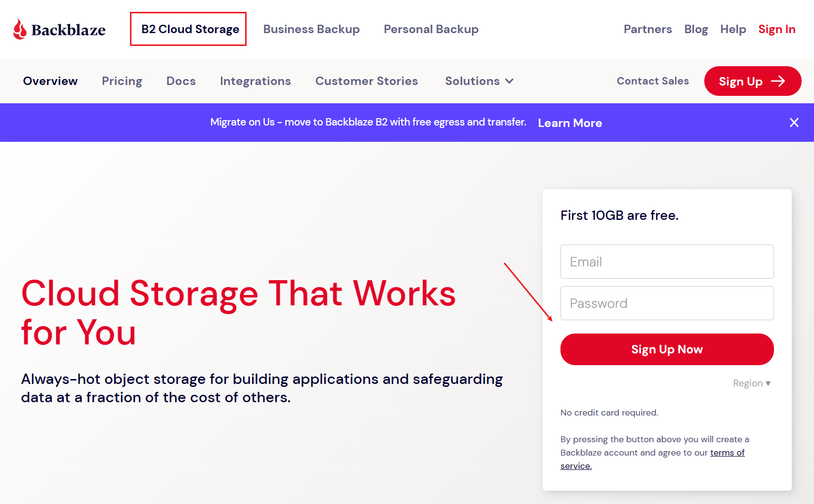This screenshot has width=814, height=504.
Task: Navigate to the Docs page
Action: coord(181,81)
